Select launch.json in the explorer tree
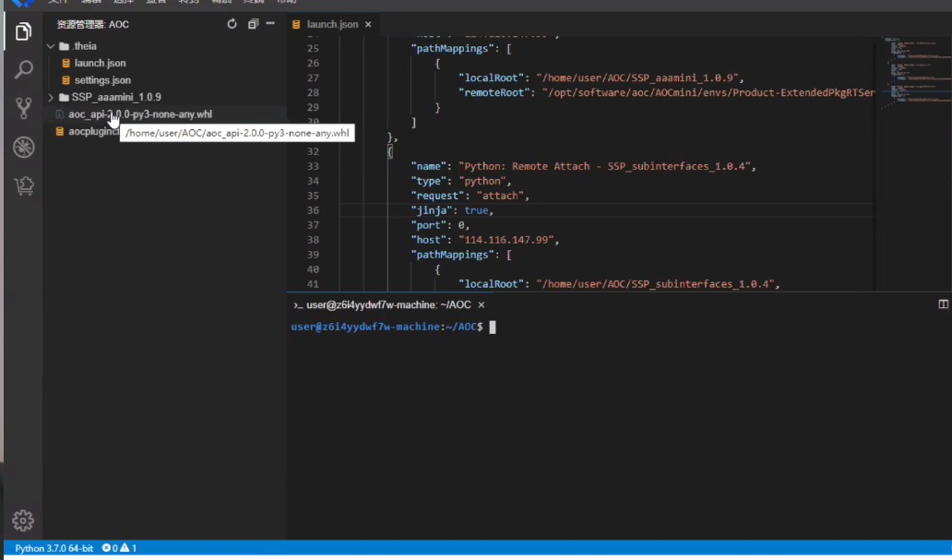The image size is (952, 560). click(x=100, y=63)
